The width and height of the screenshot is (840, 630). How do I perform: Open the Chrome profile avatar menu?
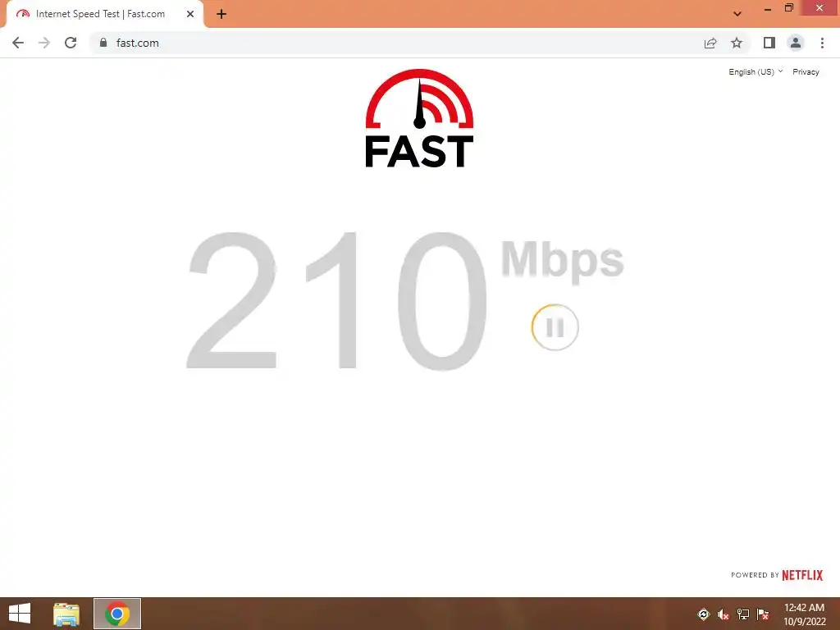(x=796, y=43)
